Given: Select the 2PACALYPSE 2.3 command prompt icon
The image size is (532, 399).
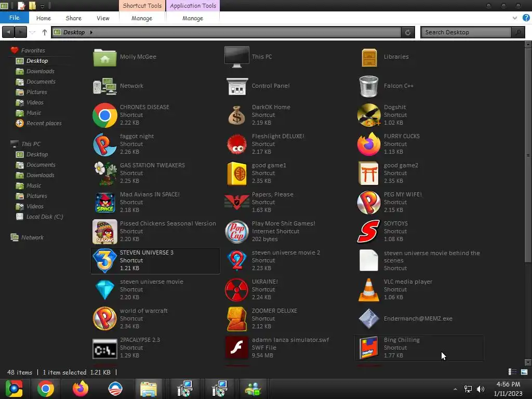Looking at the screenshot, I should 105,349.
